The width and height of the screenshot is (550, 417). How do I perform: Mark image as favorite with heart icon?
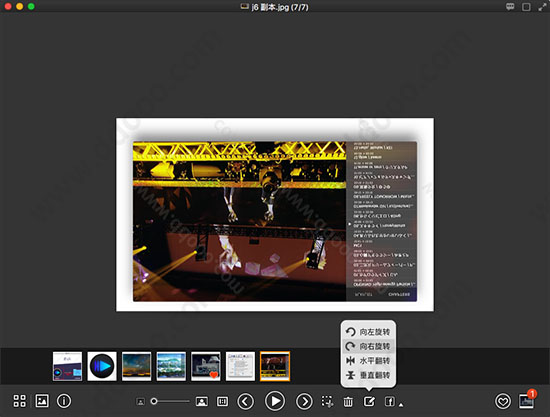(503, 401)
